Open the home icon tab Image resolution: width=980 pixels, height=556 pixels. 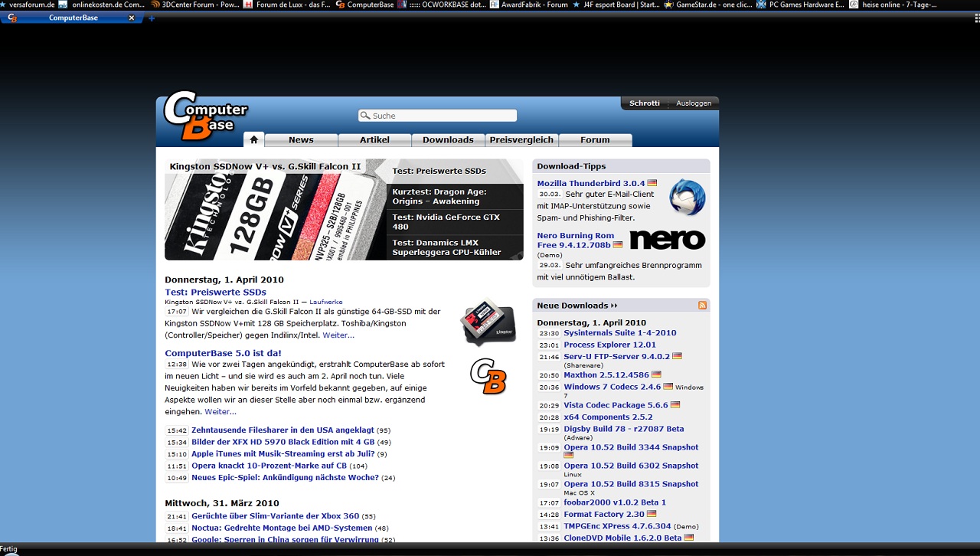click(x=254, y=139)
